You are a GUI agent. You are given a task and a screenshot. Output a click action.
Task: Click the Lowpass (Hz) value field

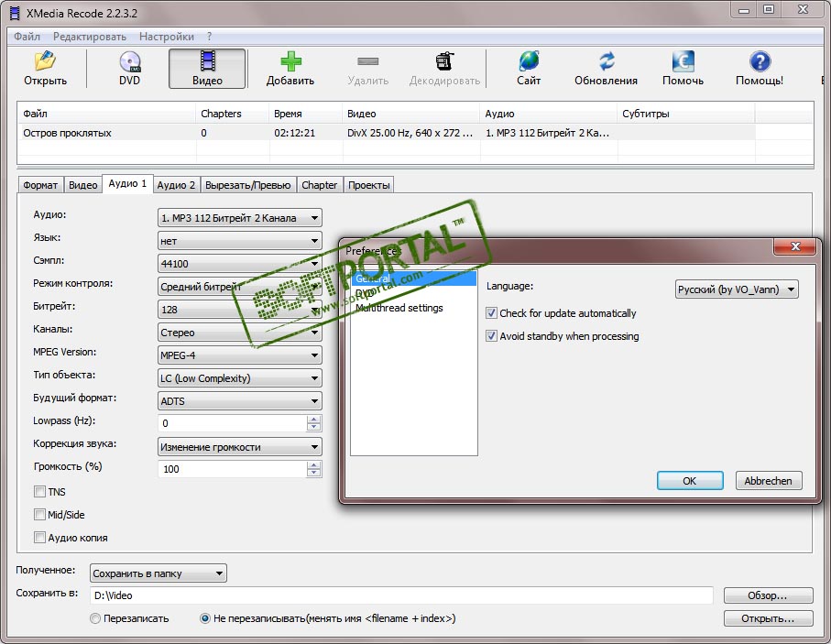[x=232, y=423]
